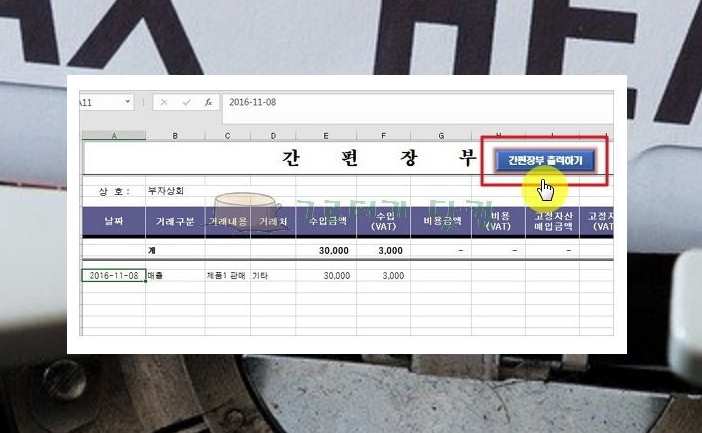Click the 거래구분 header cell
The height and width of the screenshot is (433, 702).
click(x=175, y=221)
